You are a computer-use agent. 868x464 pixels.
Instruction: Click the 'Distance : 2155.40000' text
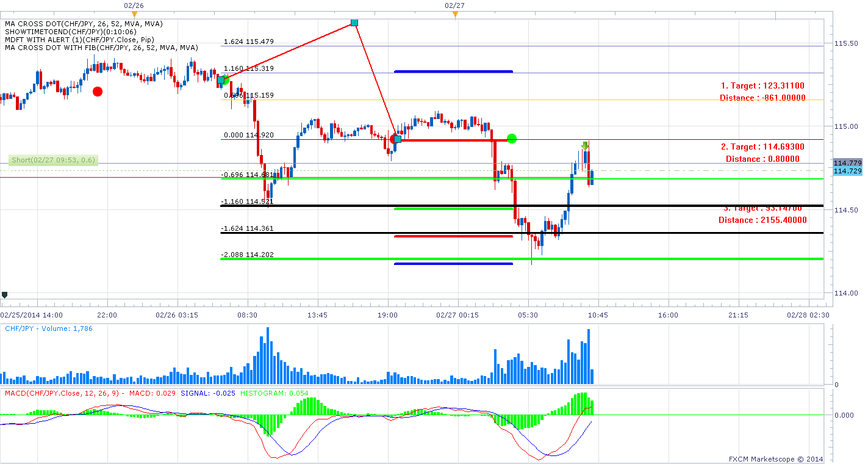(762, 220)
